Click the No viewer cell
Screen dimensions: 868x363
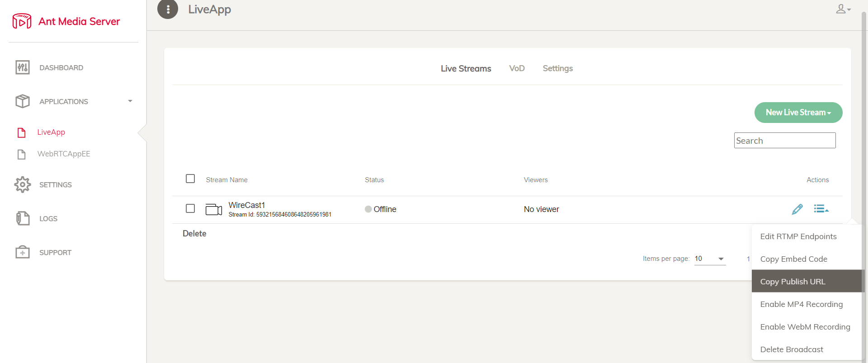coord(541,209)
